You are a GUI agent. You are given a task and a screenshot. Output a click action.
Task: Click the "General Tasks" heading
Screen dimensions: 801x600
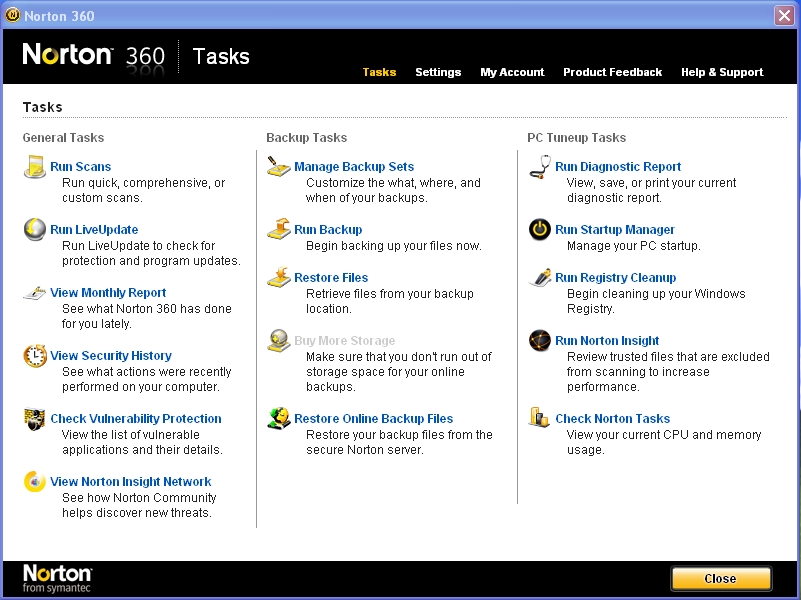pyautogui.click(x=63, y=137)
